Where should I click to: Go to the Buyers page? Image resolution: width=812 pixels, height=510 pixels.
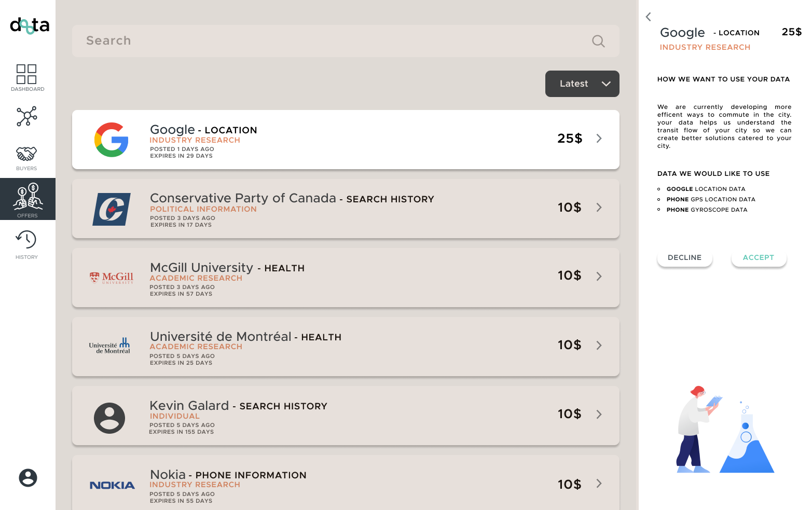(x=26, y=159)
